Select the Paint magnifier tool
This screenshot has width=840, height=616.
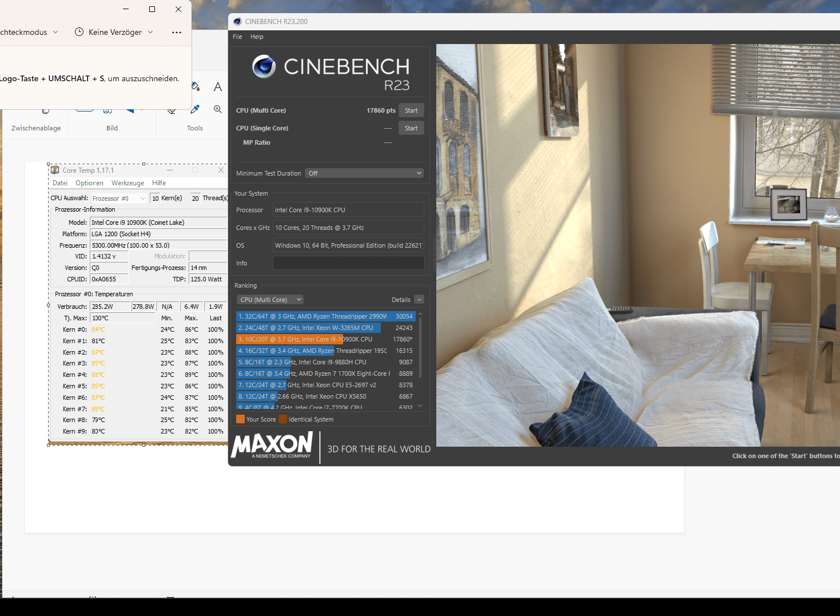(x=218, y=109)
